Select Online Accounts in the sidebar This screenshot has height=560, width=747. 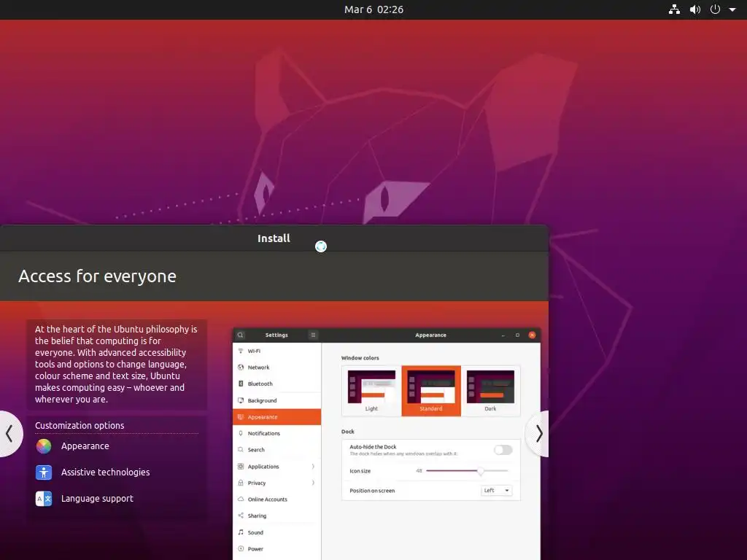click(276, 499)
